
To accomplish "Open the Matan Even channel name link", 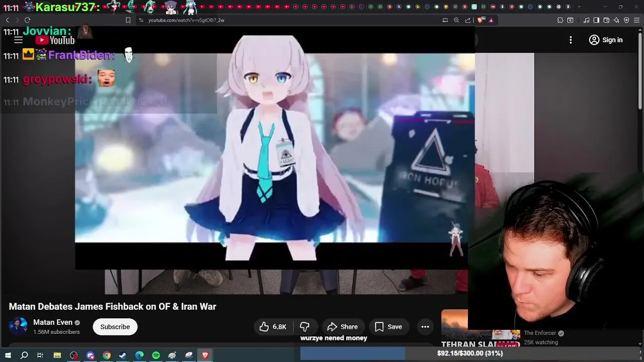I will 53,322.
